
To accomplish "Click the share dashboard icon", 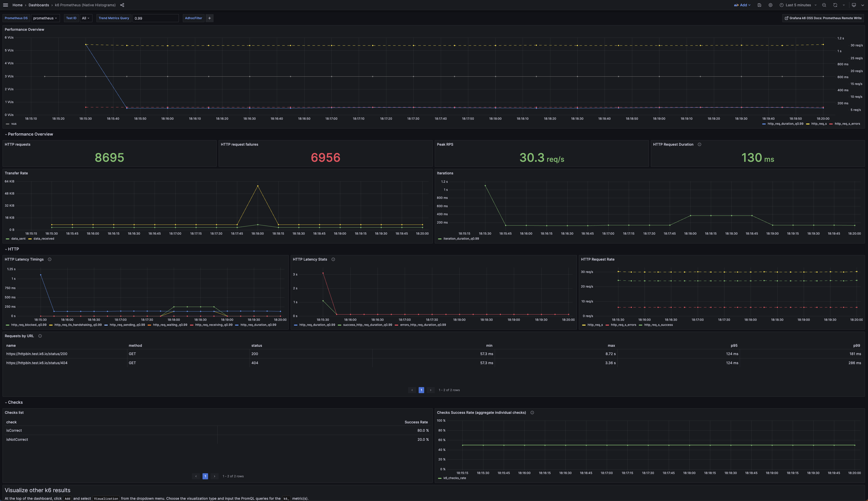I will (122, 5).
